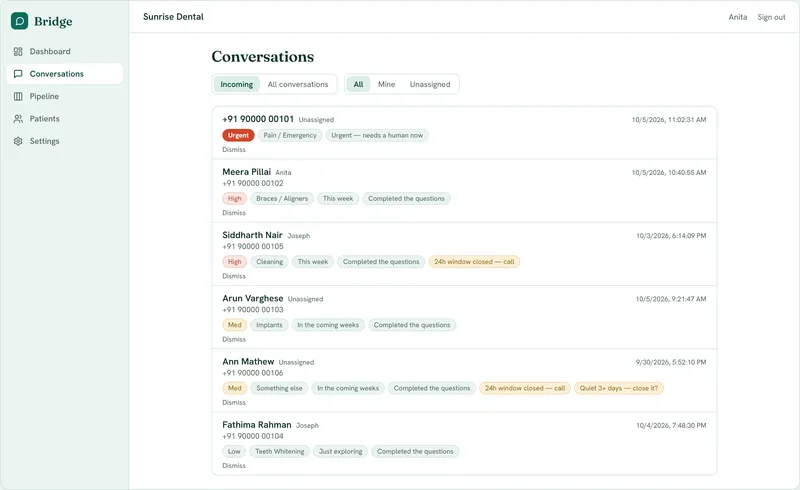The height and width of the screenshot is (490, 800).
Task: Click phone number +91 90000 00105
Action: click(x=253, y=247)
